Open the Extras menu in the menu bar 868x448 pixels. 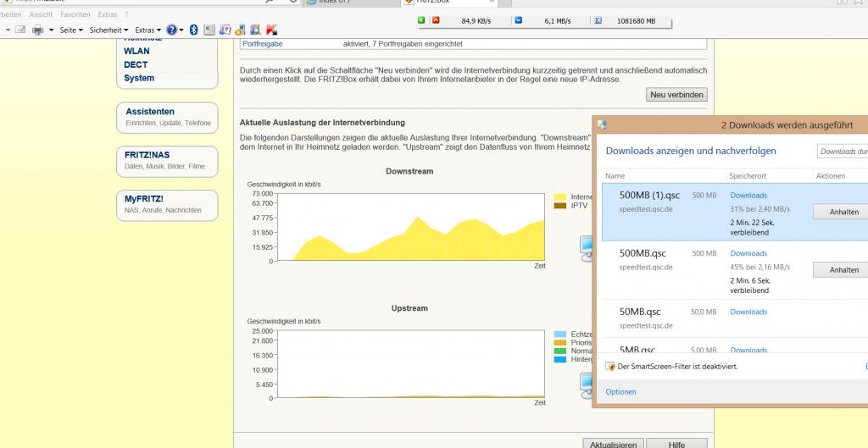[108, 14]
